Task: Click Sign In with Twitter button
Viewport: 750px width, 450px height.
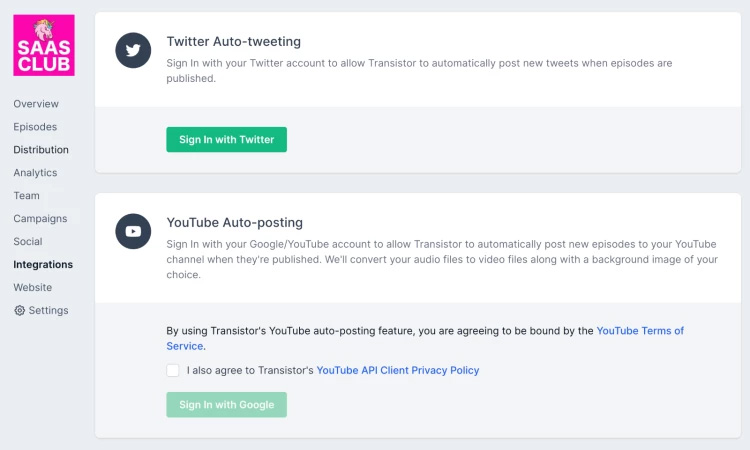Action: (x=227, y=140)
